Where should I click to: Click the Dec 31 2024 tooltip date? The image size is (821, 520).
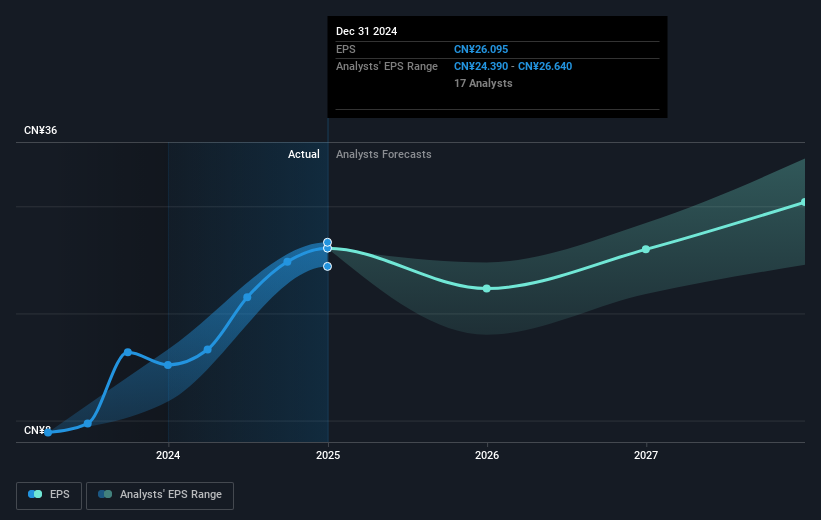point(367,31)
